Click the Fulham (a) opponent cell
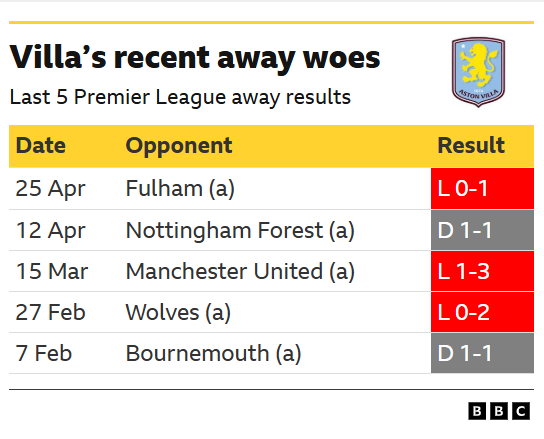Viewport: 544px width, 439px height. (x=180, y=189)
